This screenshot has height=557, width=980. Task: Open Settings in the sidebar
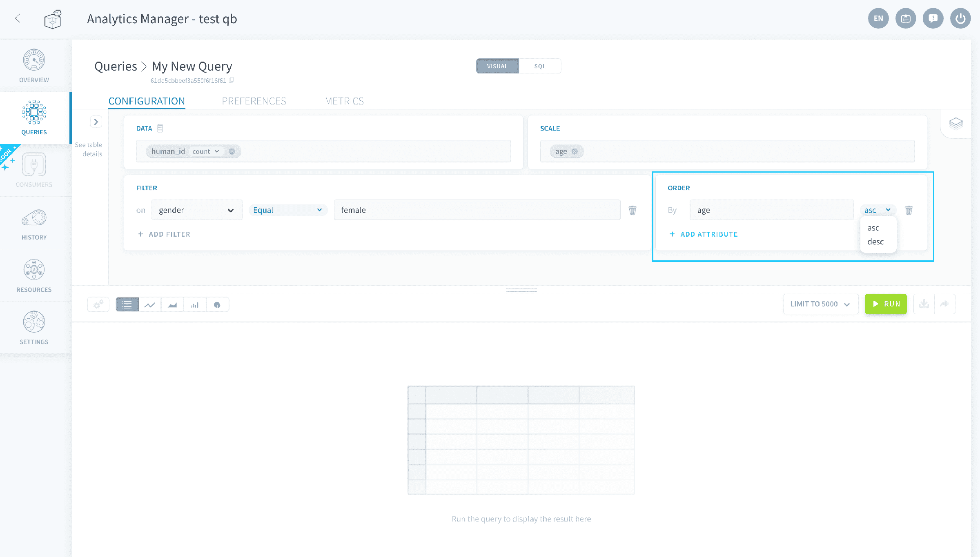click(x=34, y=328)
